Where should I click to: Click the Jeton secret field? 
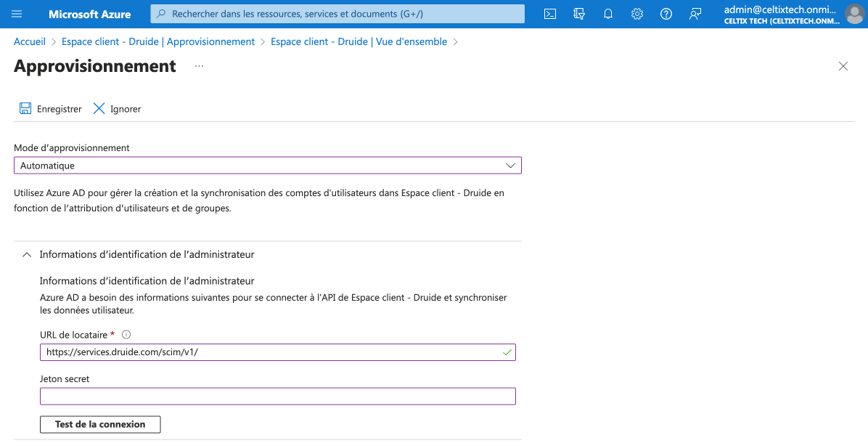278,396
